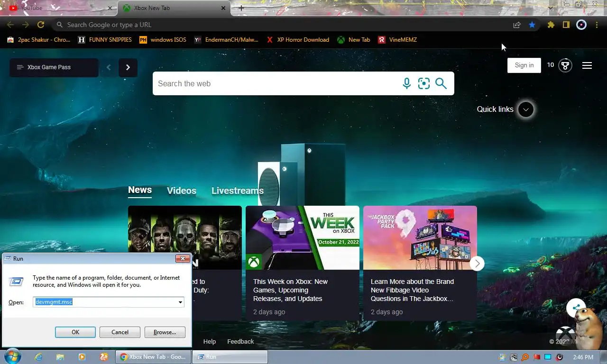Open the Action Center flag tray icon
This screenshot has height=364, width=607.
pos(537,357)
